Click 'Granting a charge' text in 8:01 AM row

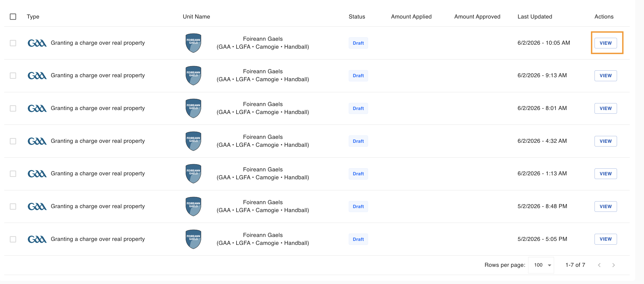(x=98, y=108)
